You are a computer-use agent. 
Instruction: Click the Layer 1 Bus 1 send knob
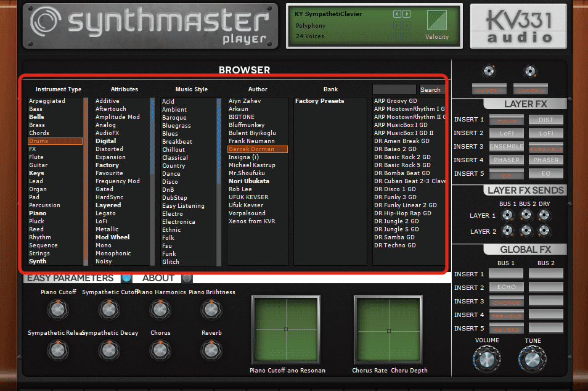(507, 215)
